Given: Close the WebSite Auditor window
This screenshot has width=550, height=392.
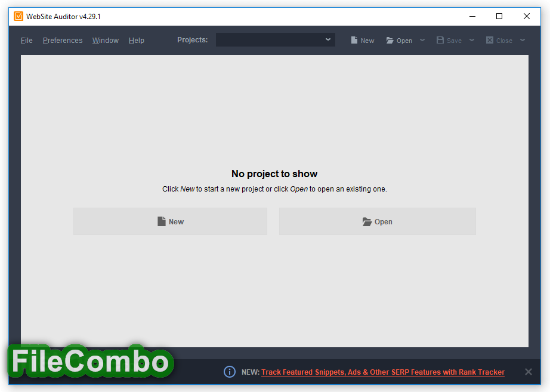Looking at the screenshot, I should pyautogui.click(x=527, y=16).
